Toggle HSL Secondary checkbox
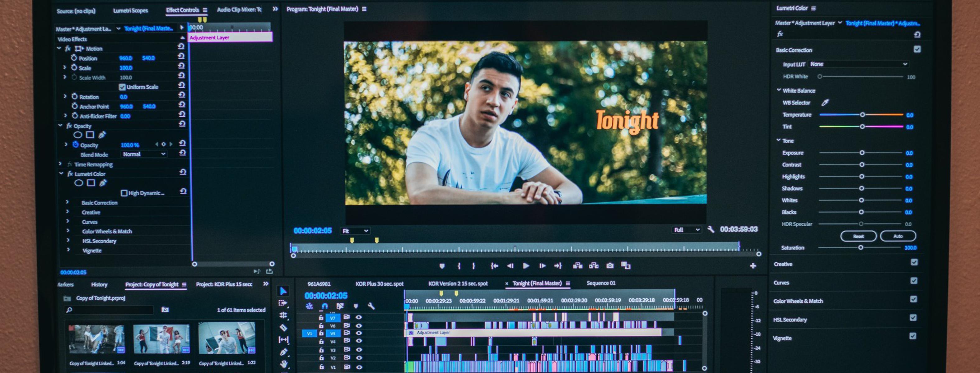 (913, 317)
